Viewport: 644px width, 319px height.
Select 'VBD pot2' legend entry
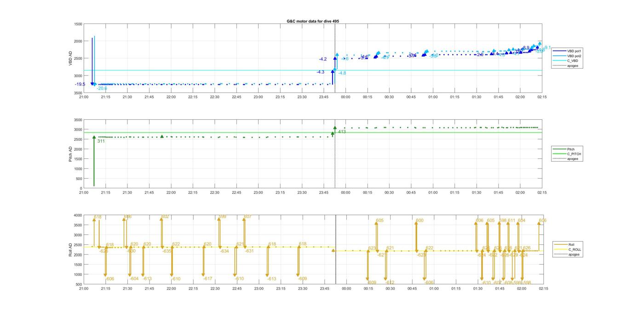(x=568, y=56)
